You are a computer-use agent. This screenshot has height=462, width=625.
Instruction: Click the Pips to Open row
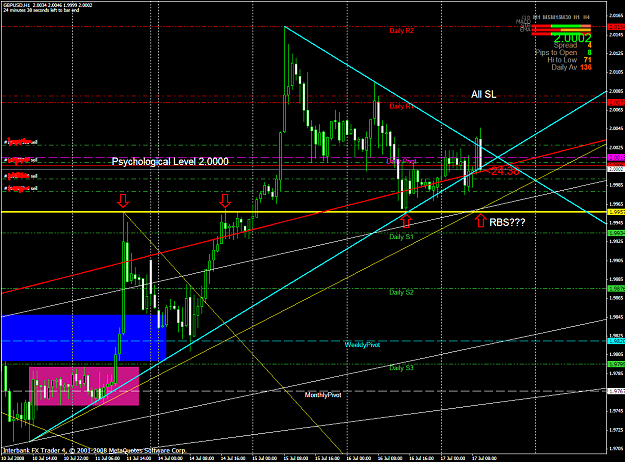[x=564, y=53]
